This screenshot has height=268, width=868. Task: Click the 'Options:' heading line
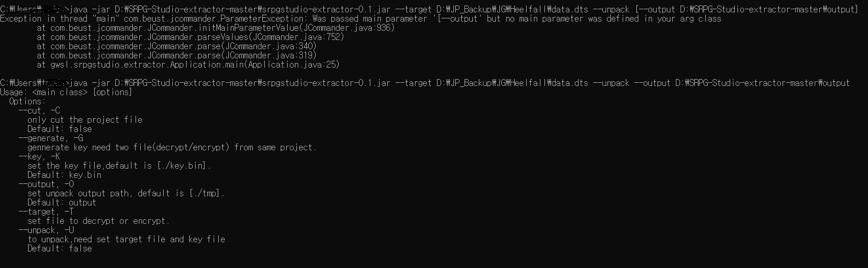28,102
